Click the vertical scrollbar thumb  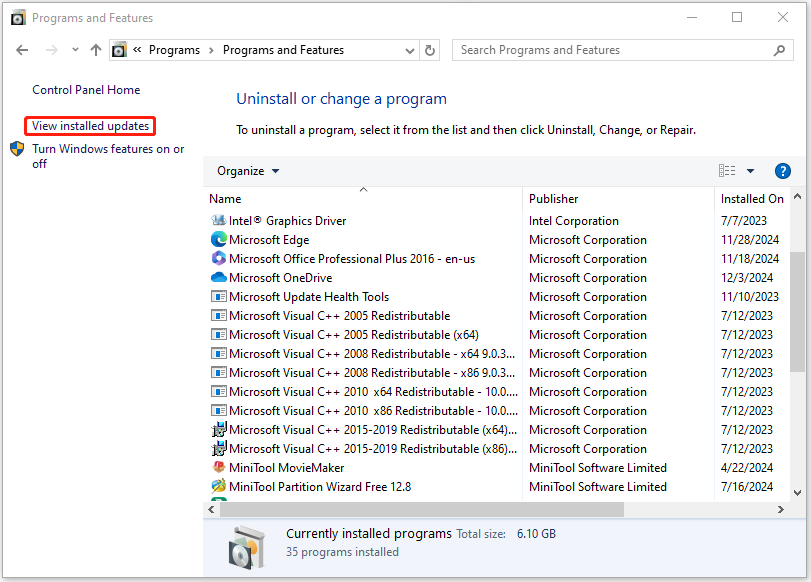(798, 312)
